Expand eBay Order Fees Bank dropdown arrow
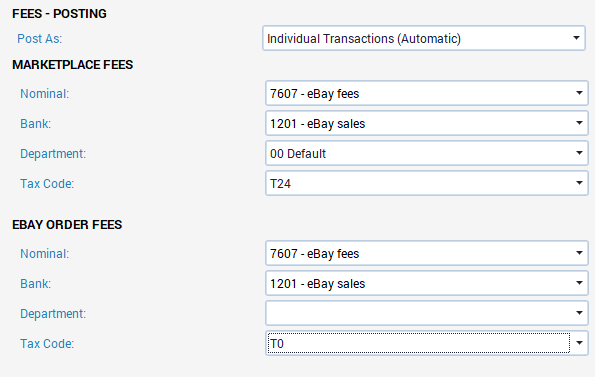595x377 pixels. click(x=579, y=283)
